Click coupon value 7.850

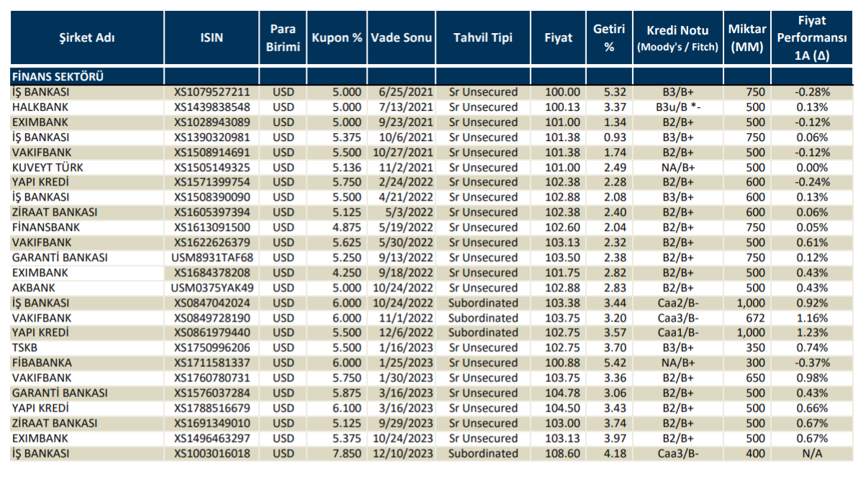347,454
